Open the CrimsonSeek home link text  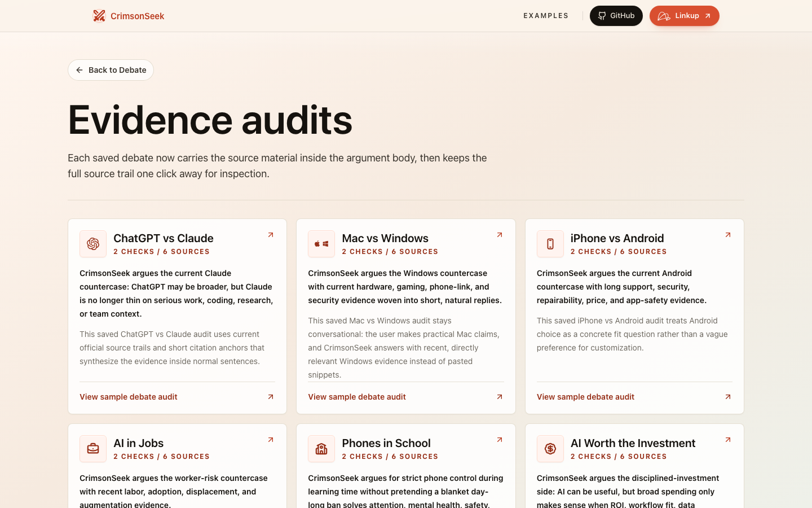pos(138,16)
